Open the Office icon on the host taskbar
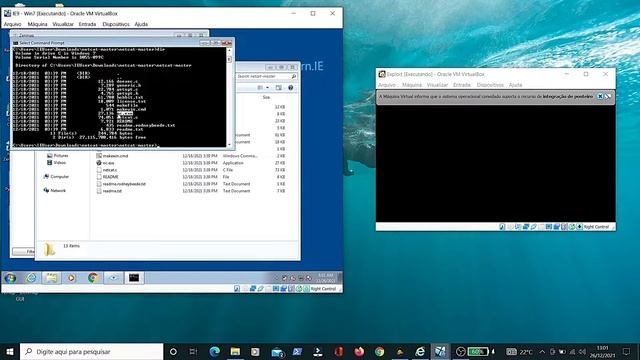 coord(338,351)
